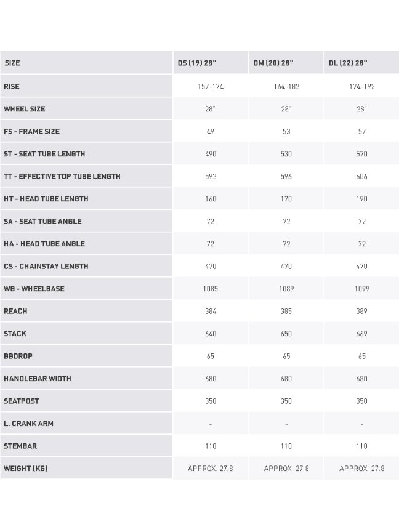This screenshot has width=399, height=532.
Task: Select the CS - CHAINSTAY LENGTH row label
Action: point(46,267)
